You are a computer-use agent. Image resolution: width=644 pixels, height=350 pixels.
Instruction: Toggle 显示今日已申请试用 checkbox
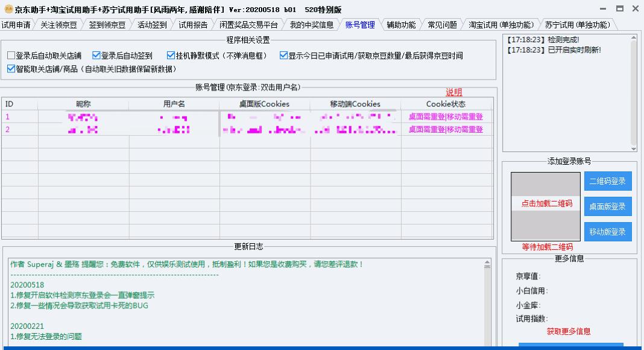(283, 56)
